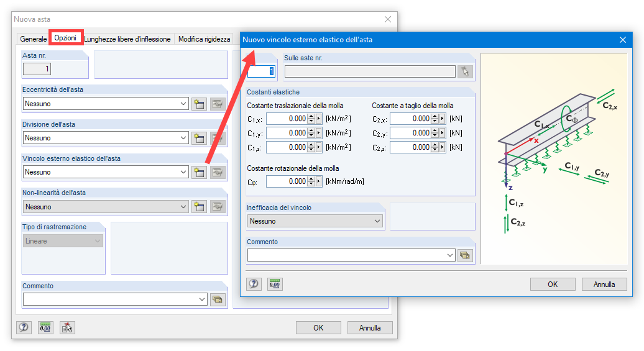Click Annulla in elastic support dialog
Screen dimensions: 644x351
coord(604,284)
